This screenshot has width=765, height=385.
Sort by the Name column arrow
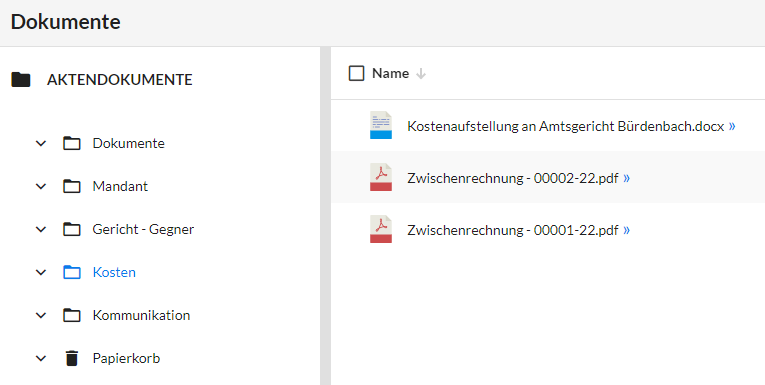tap(421, 74)
